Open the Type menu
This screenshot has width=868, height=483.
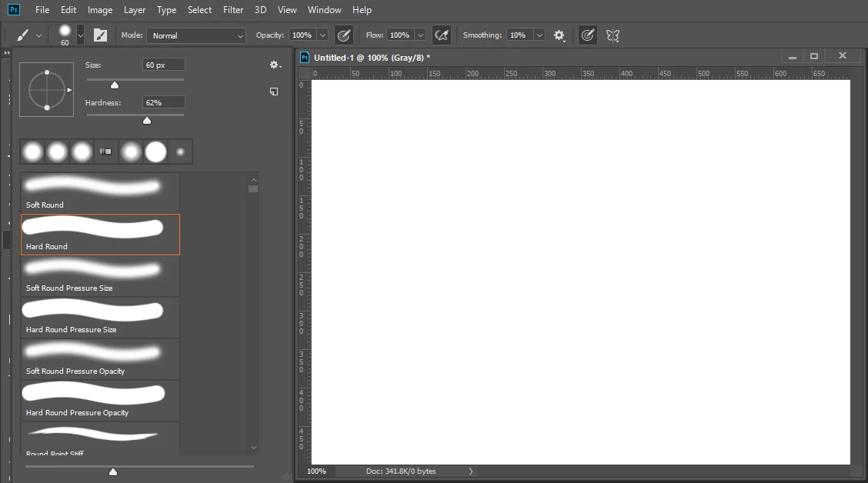(166, 10)
